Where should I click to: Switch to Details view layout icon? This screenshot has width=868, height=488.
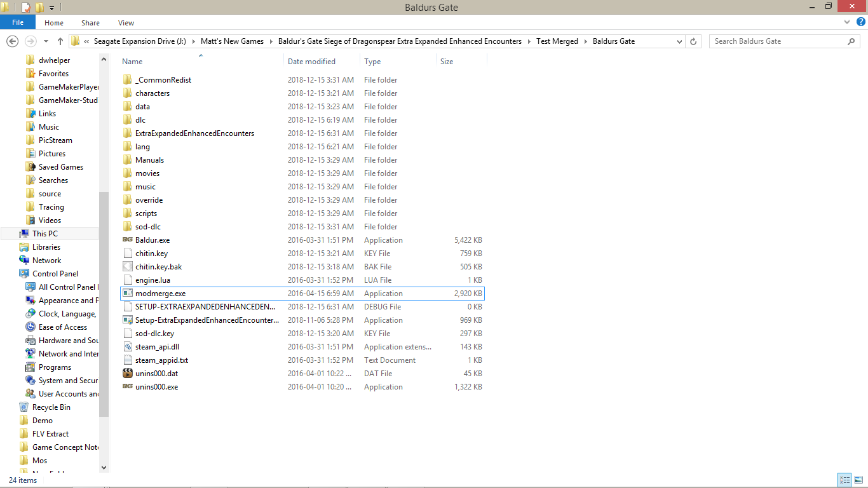coord(844,480)
